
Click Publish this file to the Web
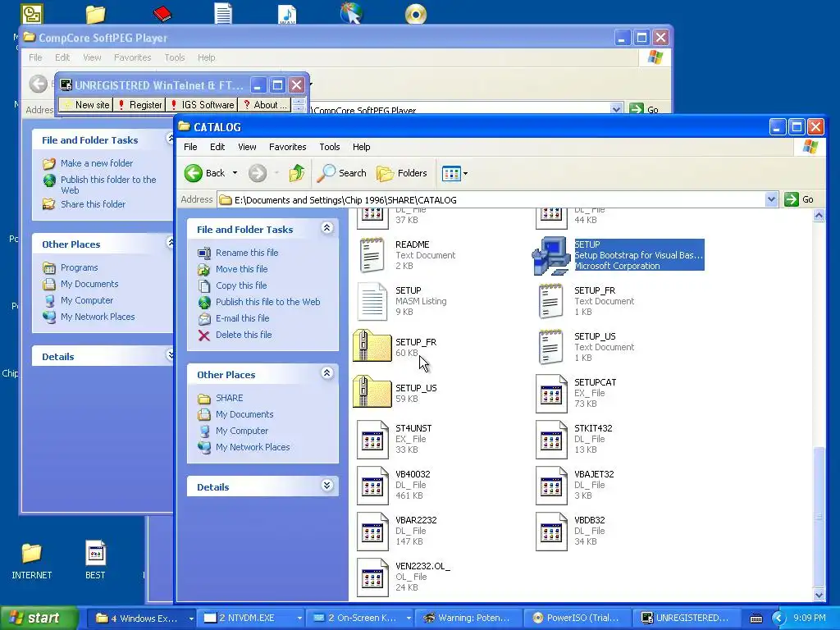(268, 302)
